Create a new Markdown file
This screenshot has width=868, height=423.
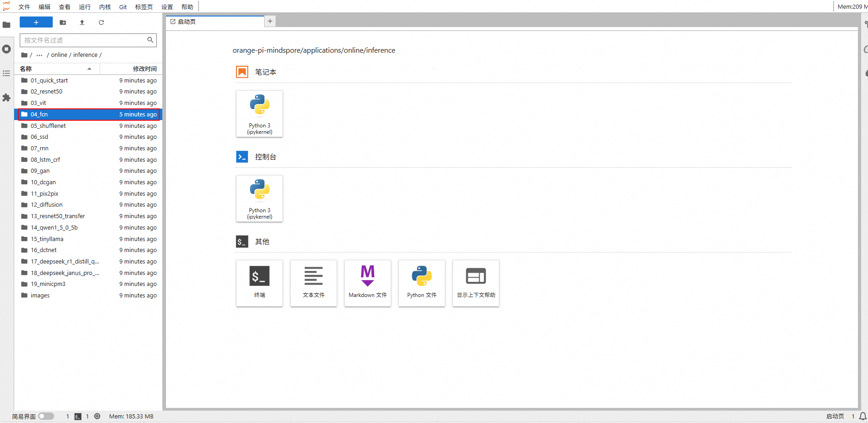(x=368, y=283)
